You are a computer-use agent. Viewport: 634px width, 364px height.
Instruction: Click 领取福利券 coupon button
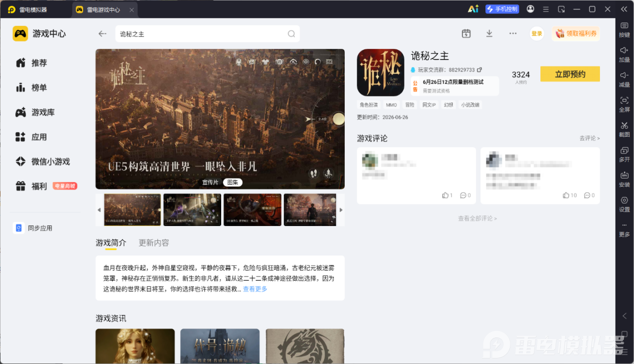(x=576, y=33)
